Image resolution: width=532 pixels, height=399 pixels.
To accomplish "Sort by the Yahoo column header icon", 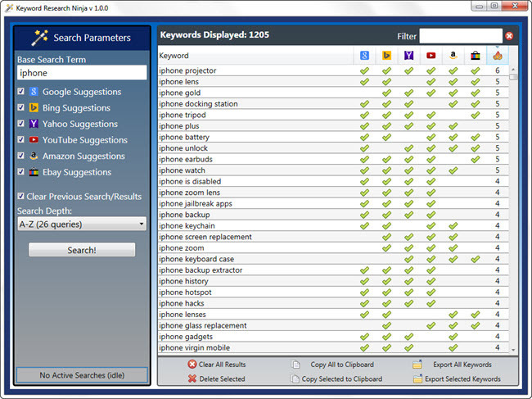I will tap(409, 56).
